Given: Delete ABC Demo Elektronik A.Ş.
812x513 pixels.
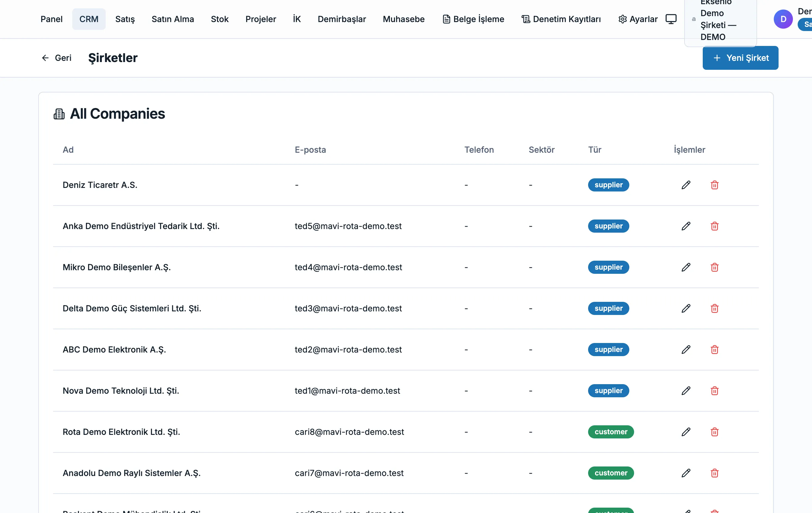Looking at the screenshot, I should [714, 350].
